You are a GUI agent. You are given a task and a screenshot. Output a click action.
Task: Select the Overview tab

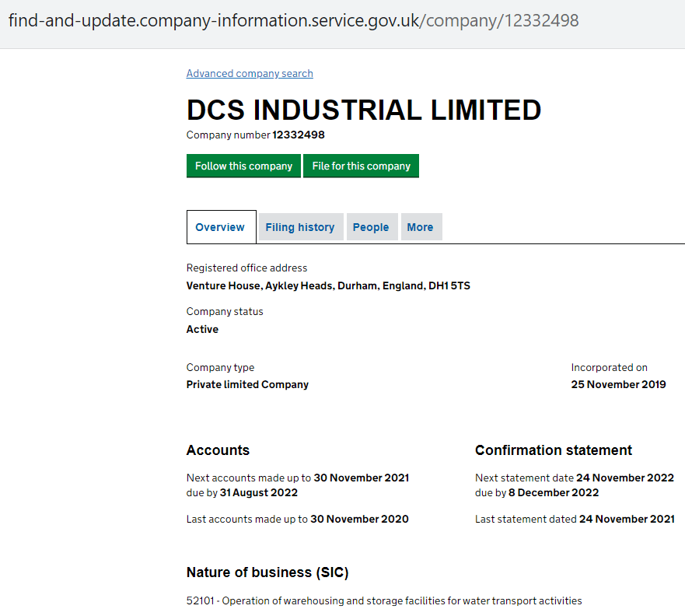click(220, 227)
